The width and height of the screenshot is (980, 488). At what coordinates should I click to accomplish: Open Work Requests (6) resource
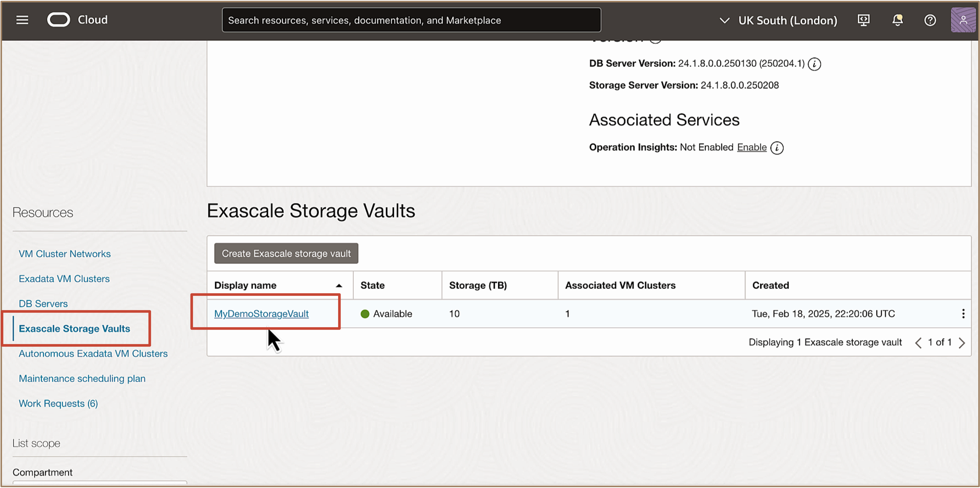pyautogui.click(x=58, y=404)
